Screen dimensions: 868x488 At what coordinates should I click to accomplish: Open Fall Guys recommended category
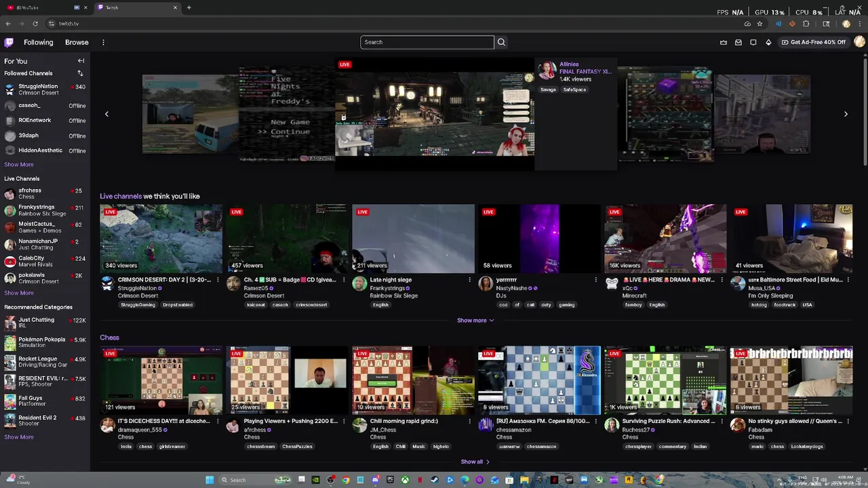pyautogui.click(x=45, y=401)
